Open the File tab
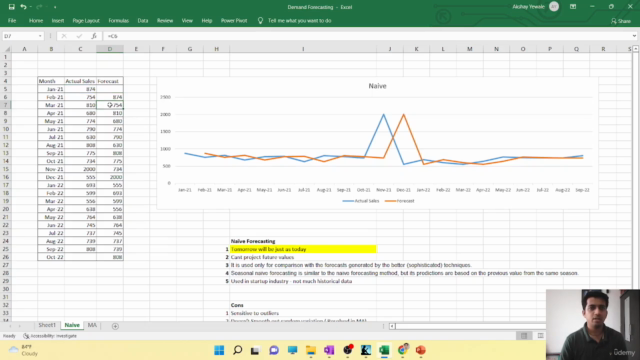 pyautogui.click(x=12, y=20)
